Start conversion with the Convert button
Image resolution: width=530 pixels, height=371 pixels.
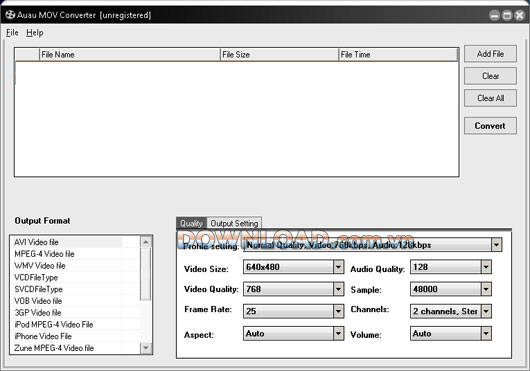(x=490, y=126)
